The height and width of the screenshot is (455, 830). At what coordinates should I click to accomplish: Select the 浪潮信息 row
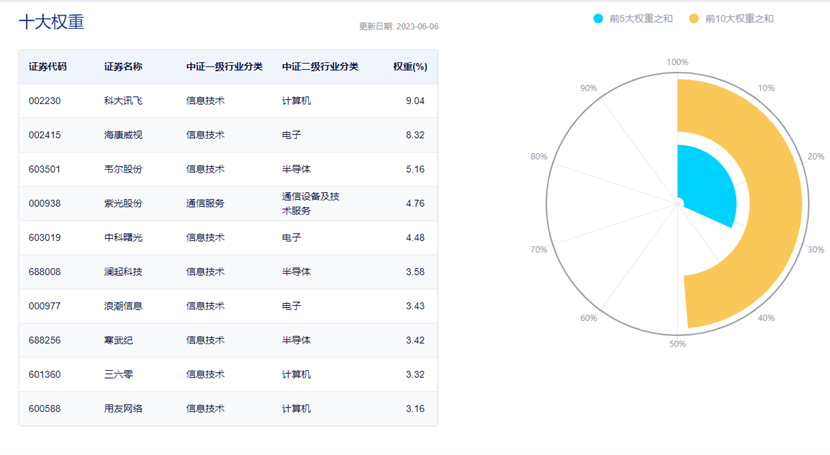tap(228, 306)
